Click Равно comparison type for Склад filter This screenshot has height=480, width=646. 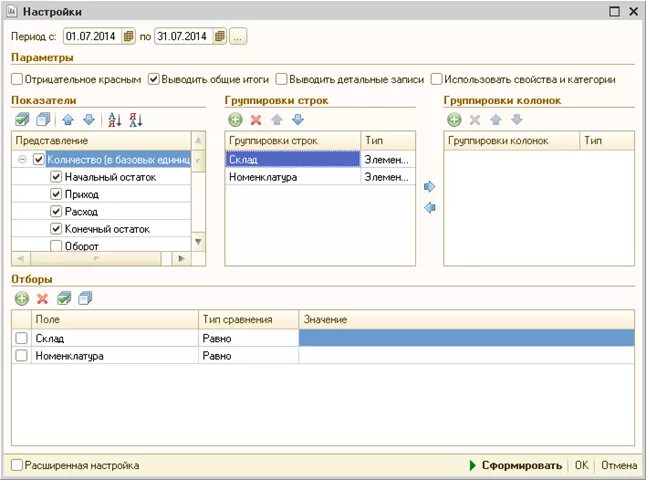click(x=248, y=338)
